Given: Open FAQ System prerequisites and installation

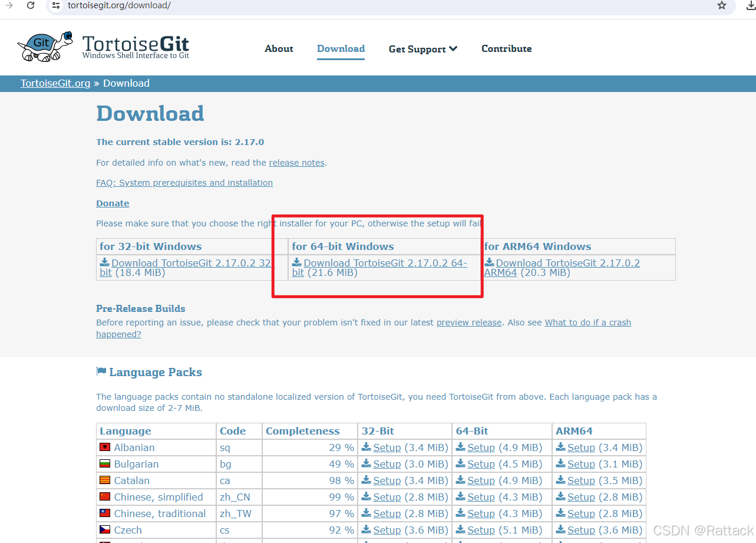Looking at the screenshot, I should 184,183.
